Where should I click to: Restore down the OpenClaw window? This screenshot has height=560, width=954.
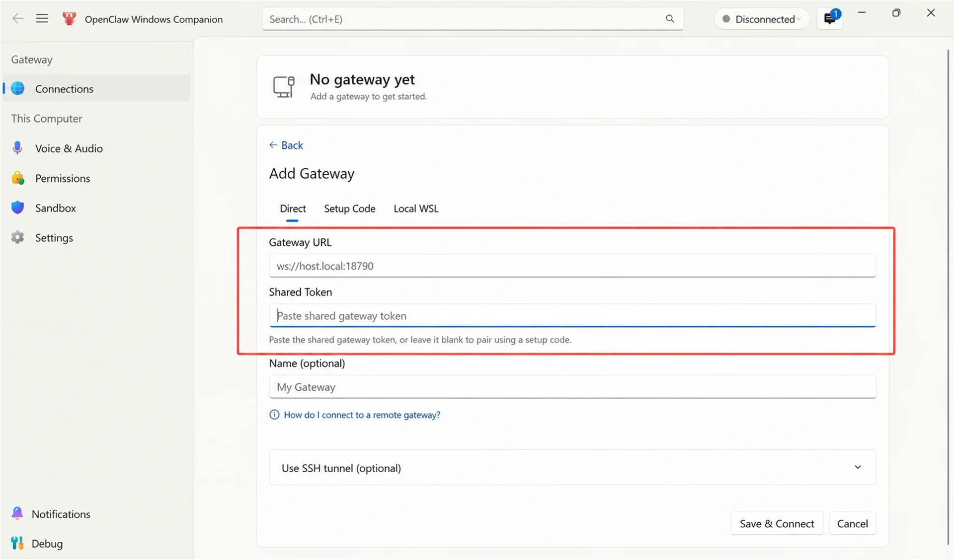click(896, 13)
